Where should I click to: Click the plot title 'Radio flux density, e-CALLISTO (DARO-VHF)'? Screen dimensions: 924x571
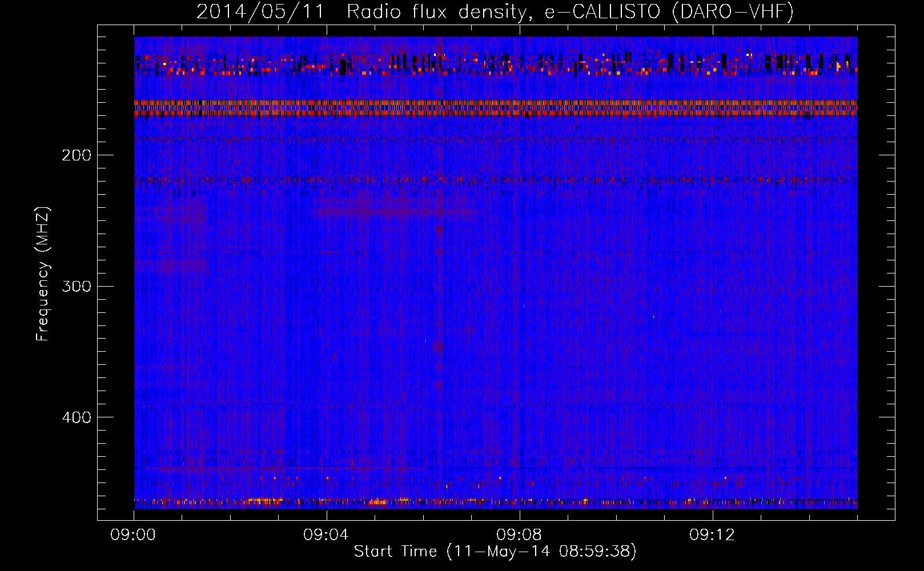click(570, 11)
